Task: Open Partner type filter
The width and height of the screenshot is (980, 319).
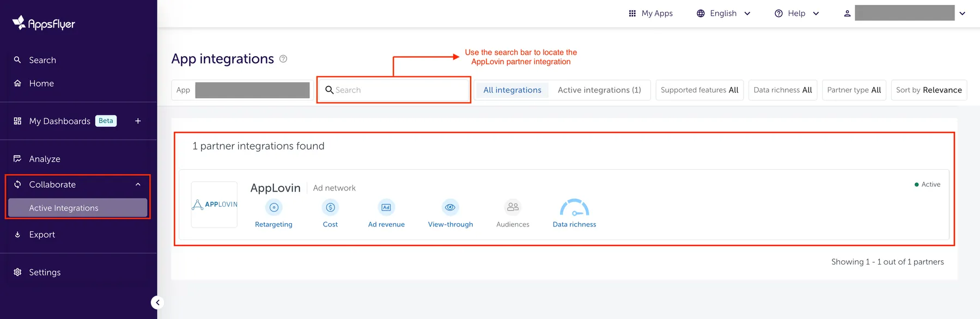Action: (x=854, y=90)
